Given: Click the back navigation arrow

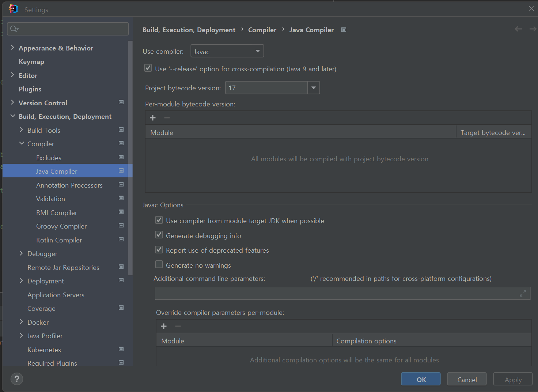Looking at the screenshot, I should pyautogui.click(x=518, y=29).
